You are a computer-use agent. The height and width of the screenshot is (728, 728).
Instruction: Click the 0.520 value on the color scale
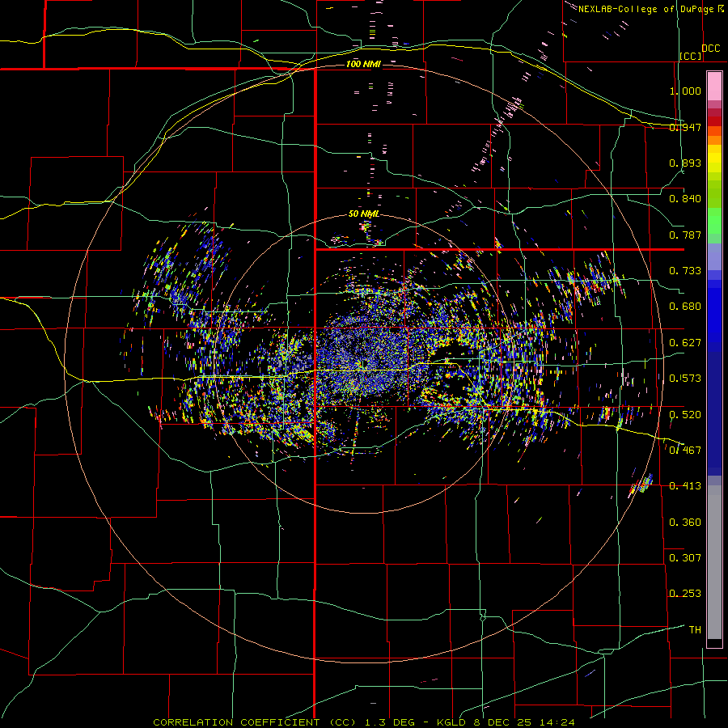coord(685,415)
